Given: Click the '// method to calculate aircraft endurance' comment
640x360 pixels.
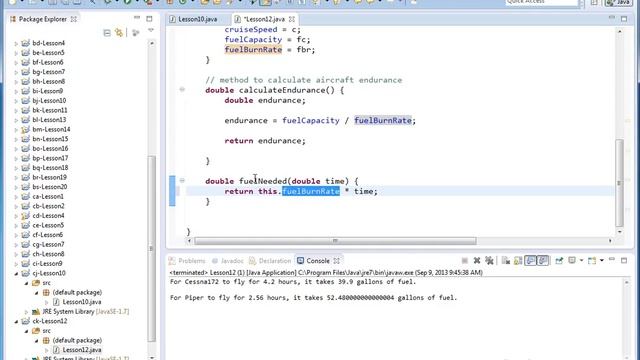Looking at the screenshot, I should coord(304,80).
